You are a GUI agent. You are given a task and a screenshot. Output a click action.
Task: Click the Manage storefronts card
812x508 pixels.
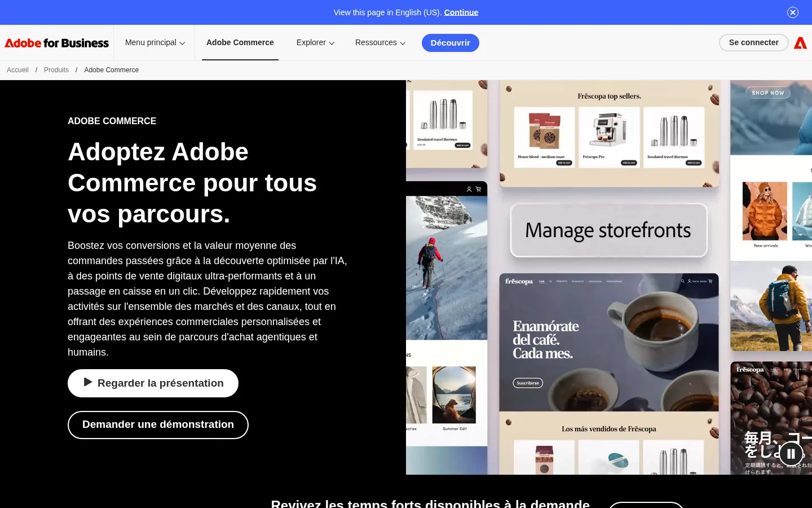[608, 230]
